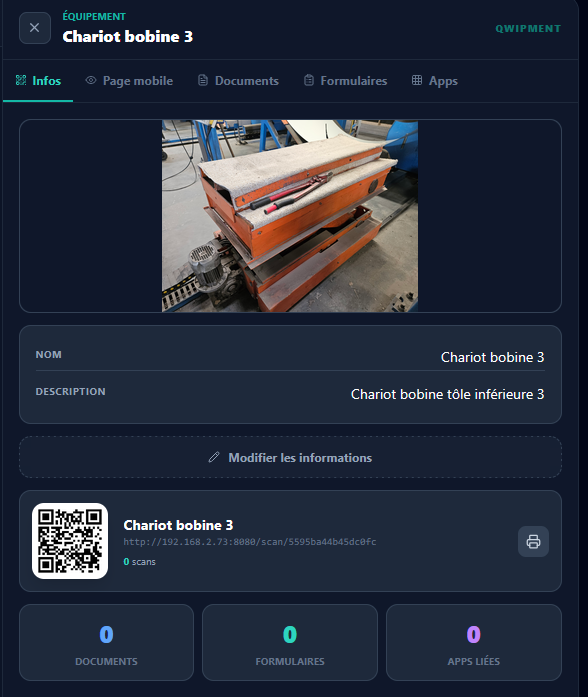Click the grid icon beside Apps
588x697 pixels.
tap(417, 80)
